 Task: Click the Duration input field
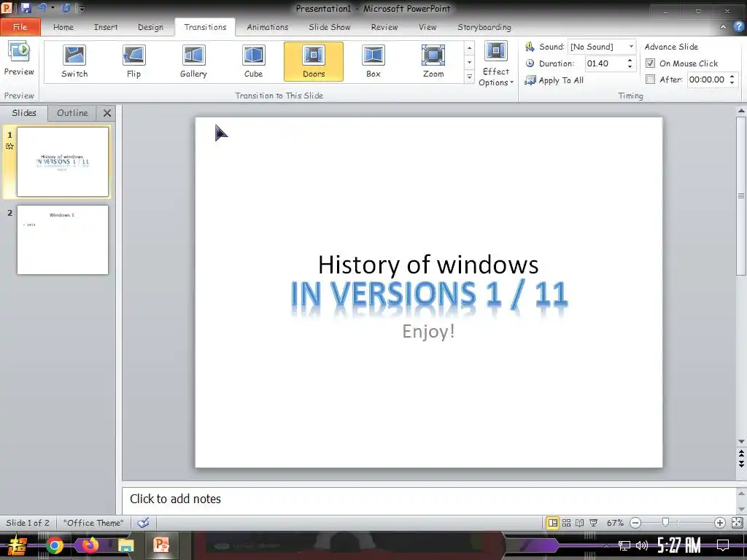pos(605,63)
